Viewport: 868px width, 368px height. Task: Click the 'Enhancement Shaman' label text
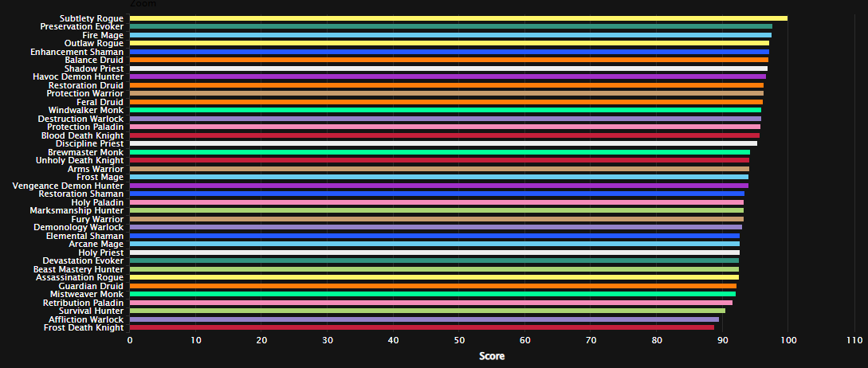pos(77,52)
